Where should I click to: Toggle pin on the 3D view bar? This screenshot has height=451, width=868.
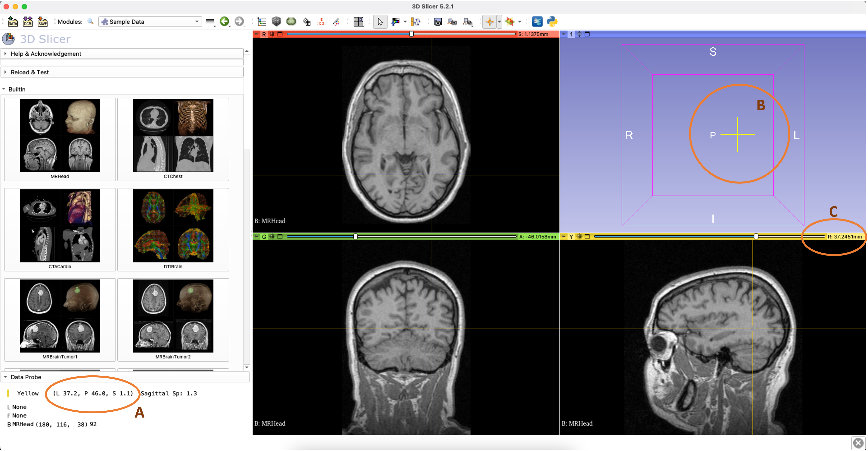(x=564, y=34)
